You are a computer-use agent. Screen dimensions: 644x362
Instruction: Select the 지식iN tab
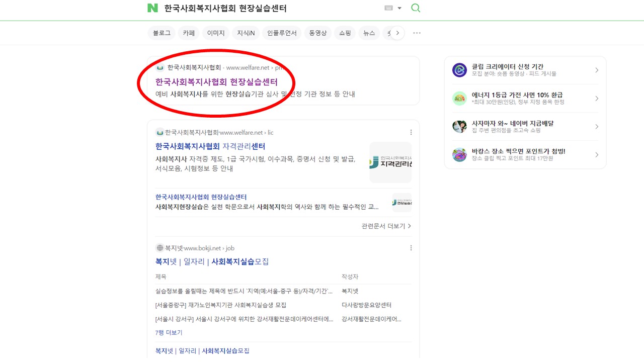click(x=246, y=33)
